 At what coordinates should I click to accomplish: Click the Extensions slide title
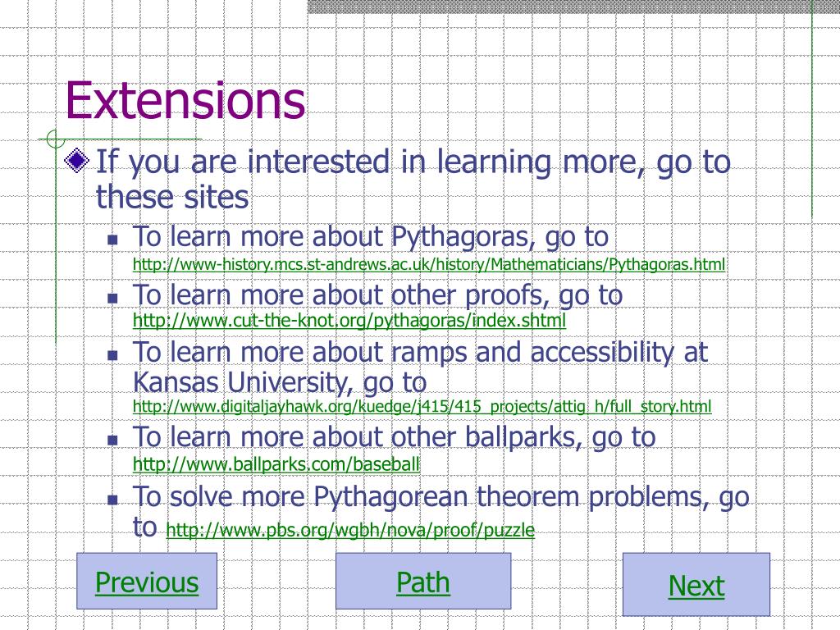(185, 101)
